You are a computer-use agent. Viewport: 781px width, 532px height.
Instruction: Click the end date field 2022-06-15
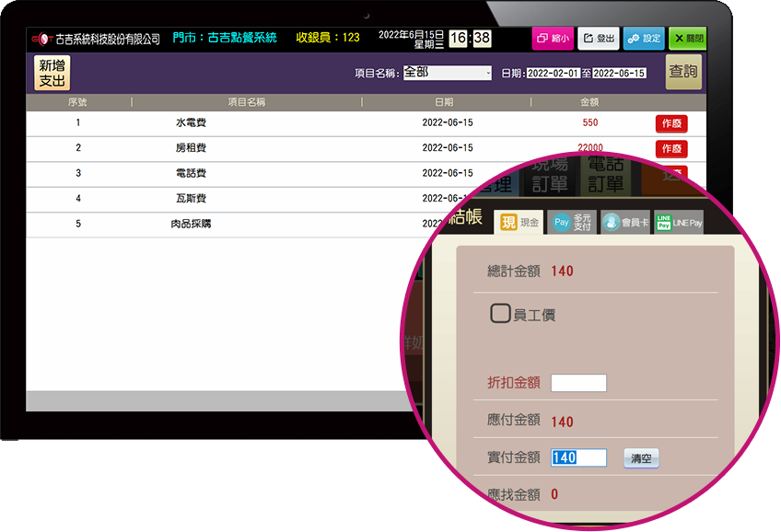click(619, 74)
